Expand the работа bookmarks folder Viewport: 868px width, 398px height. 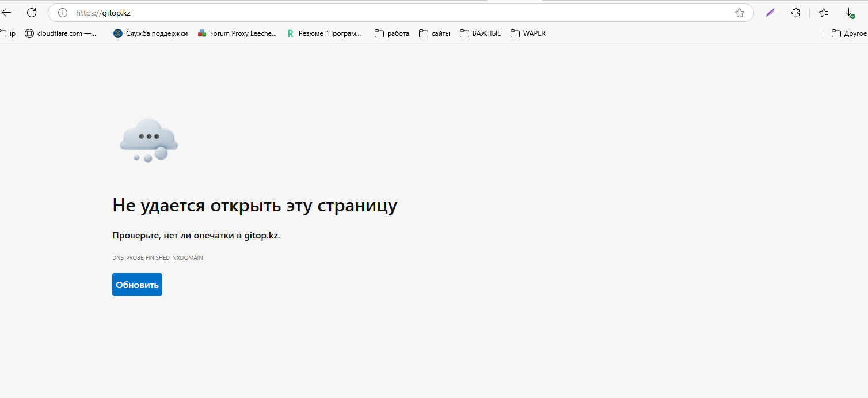click(392, 33)
